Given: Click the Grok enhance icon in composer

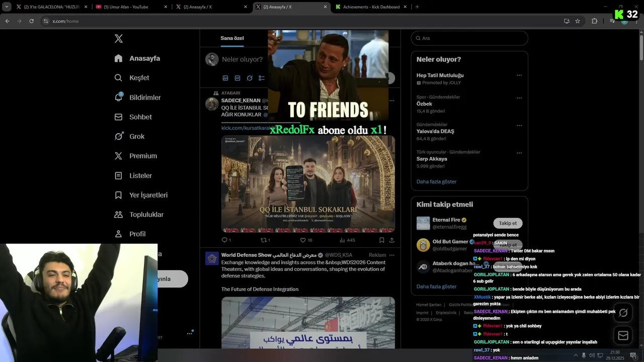Looking at the screenshot, I should pyautogui.click(x=250, y=78).
